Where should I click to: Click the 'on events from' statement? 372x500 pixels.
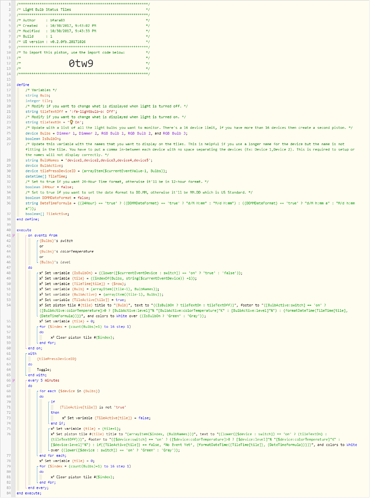43,236
